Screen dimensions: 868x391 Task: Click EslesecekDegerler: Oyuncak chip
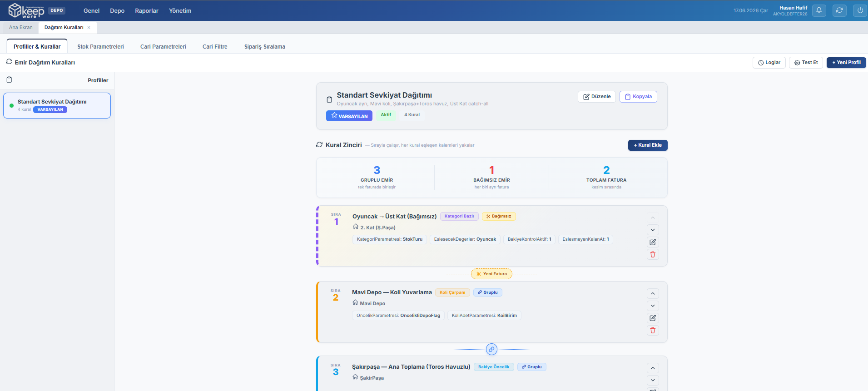pos(465,239)
